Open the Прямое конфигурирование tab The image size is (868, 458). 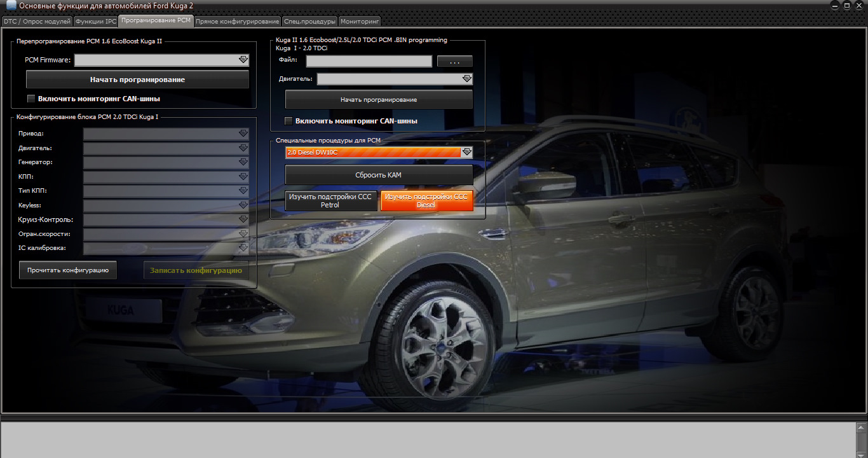(x=238, y=21)
